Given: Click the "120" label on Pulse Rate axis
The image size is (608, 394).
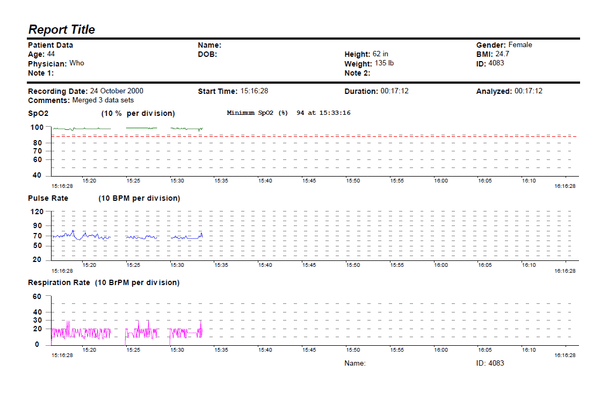Looking at the screenshot, I should pos(37,212).
